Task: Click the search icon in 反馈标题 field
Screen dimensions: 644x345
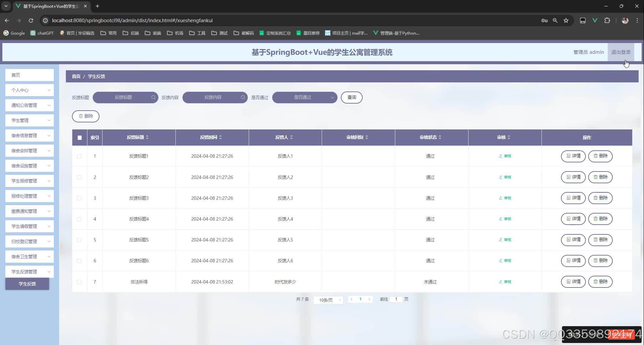Action: tap(153, 98)
